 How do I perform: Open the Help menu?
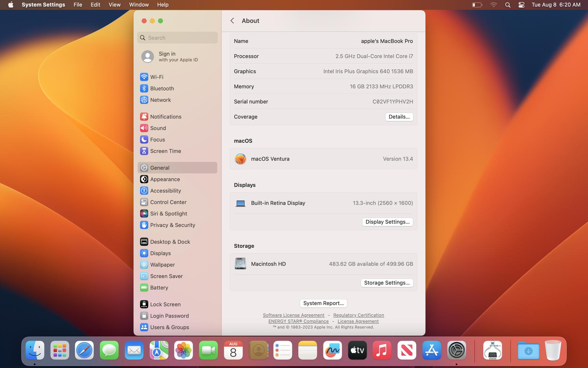point(163,5)
